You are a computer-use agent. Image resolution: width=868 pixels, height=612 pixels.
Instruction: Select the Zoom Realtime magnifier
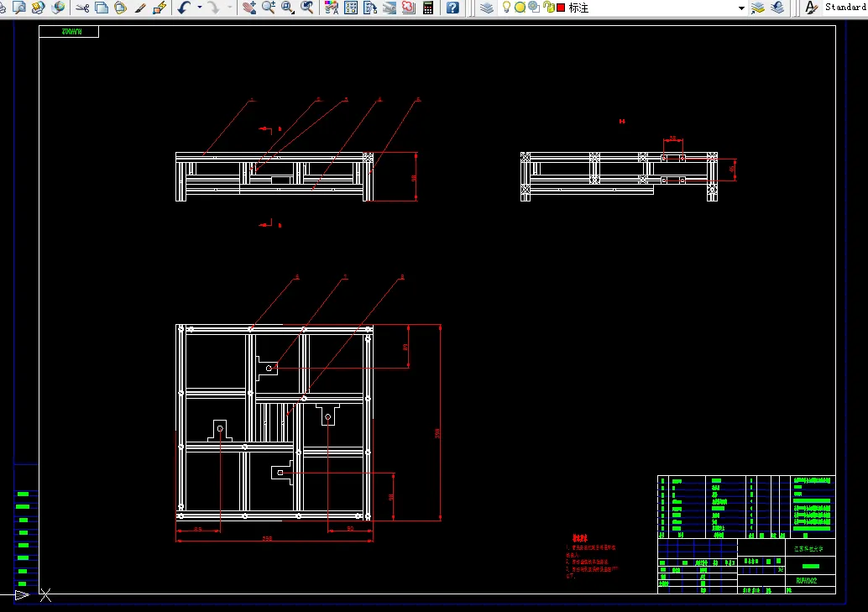click(x=269, y=8)
